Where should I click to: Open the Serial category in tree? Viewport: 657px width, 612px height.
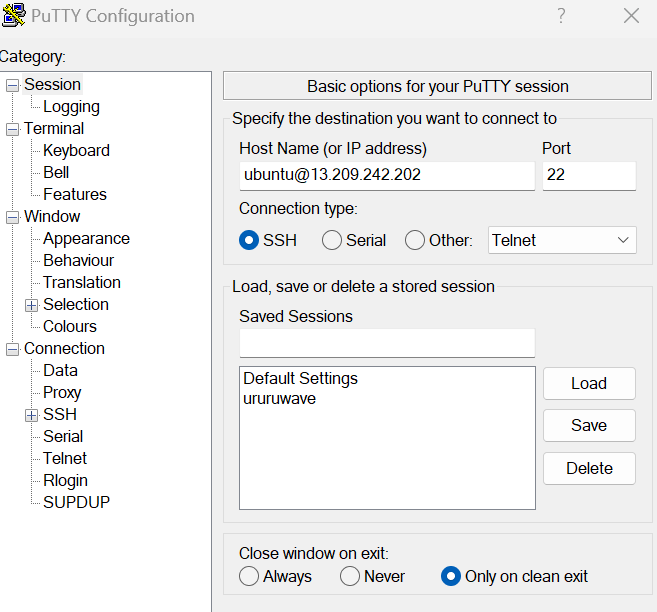pyautogui.click(x=63, y=436)
